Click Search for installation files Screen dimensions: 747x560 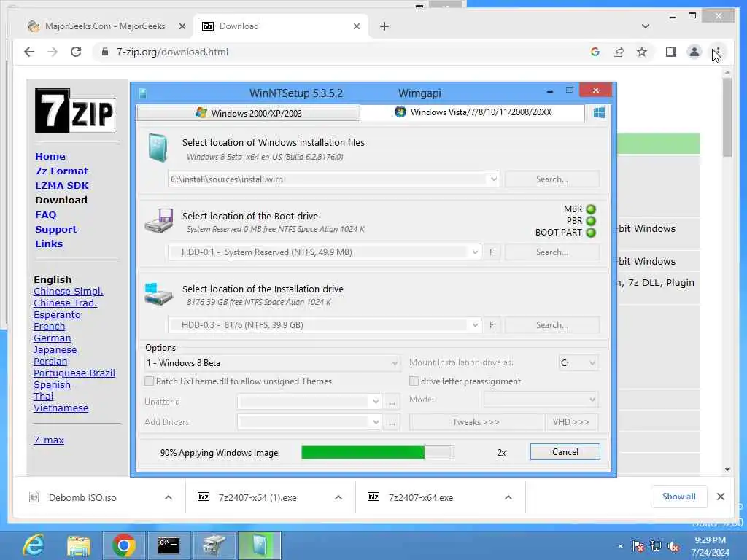(552, 179)
